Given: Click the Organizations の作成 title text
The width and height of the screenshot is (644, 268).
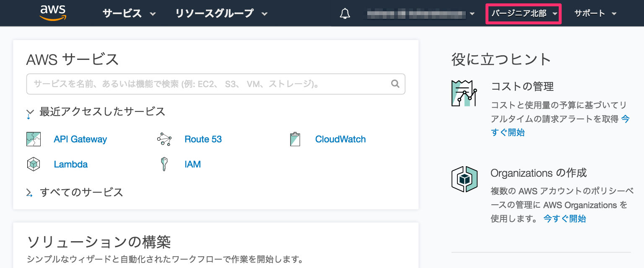Looking at the screenshot, I should 539,173.
